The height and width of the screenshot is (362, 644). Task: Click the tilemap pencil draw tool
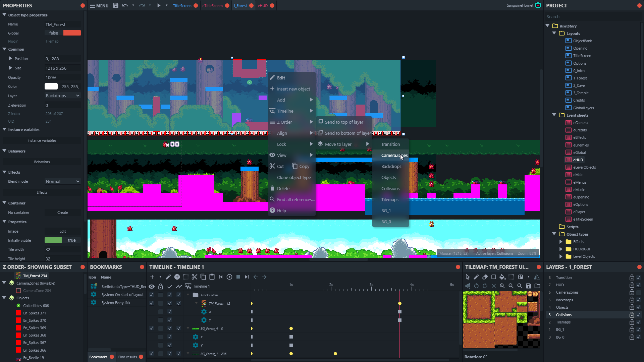click(476, 277)
